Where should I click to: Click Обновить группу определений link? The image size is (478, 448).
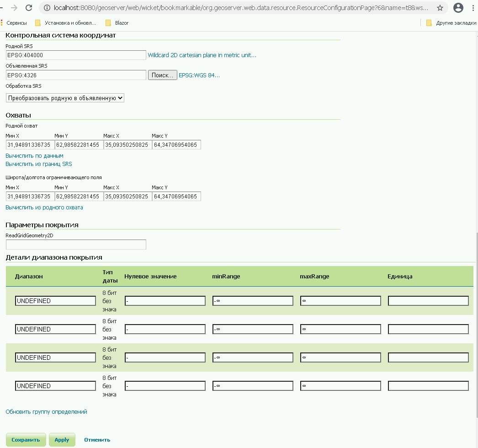click(x=46, y=412)
